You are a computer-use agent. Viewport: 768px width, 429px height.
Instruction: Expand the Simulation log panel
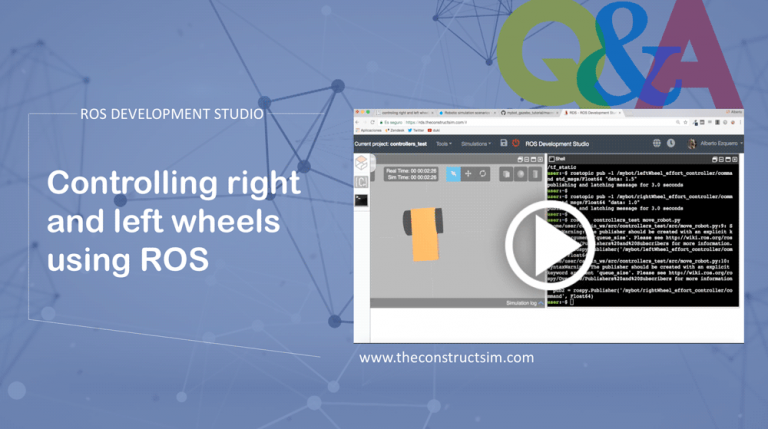525,303
